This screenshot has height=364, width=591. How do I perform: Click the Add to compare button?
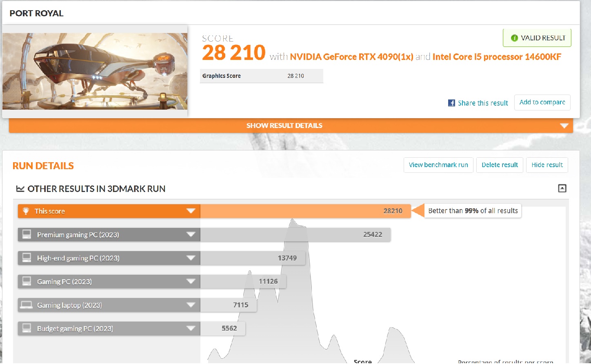point(542,102)
